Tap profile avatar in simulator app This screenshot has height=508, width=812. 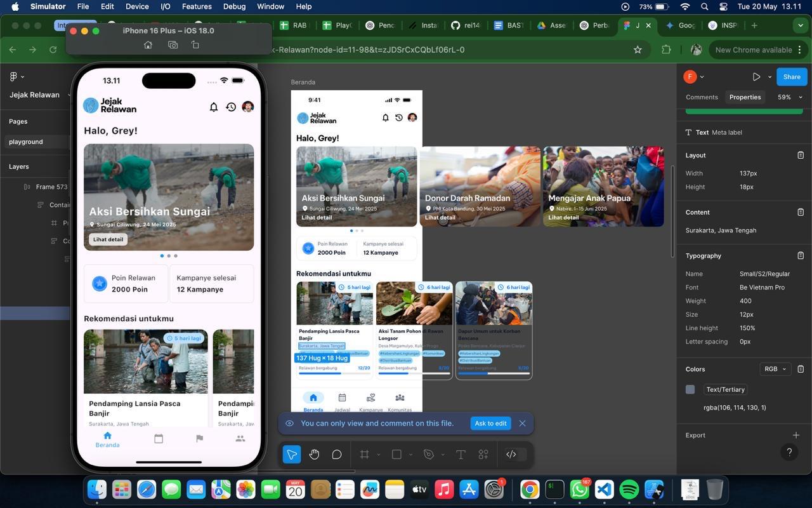(248, 106)
